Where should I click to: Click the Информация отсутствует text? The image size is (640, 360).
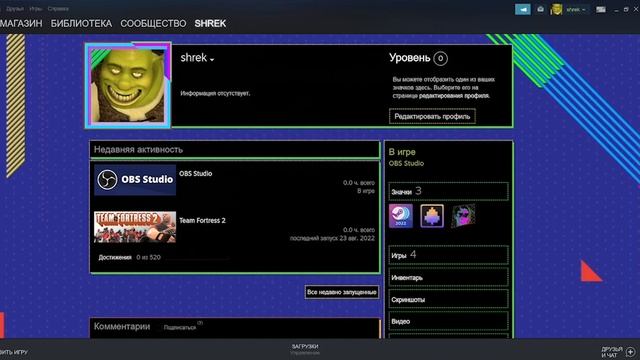point(215,93)
